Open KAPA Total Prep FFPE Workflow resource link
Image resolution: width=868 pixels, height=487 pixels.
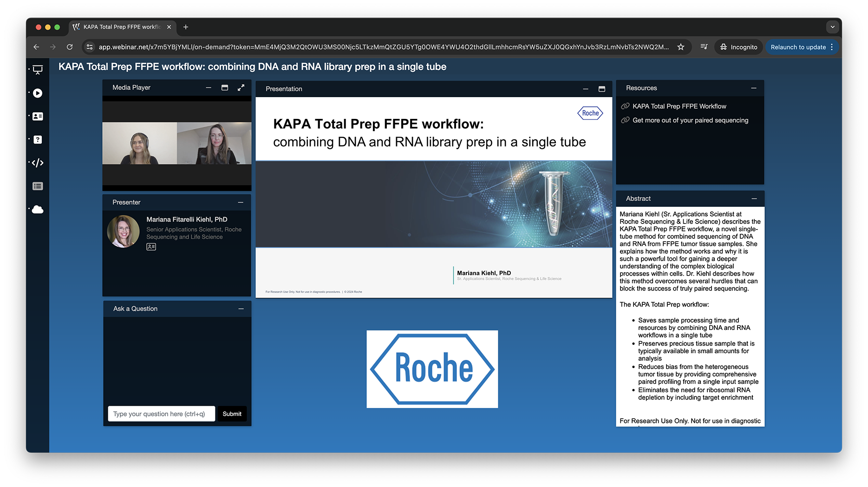coord(679,106)
